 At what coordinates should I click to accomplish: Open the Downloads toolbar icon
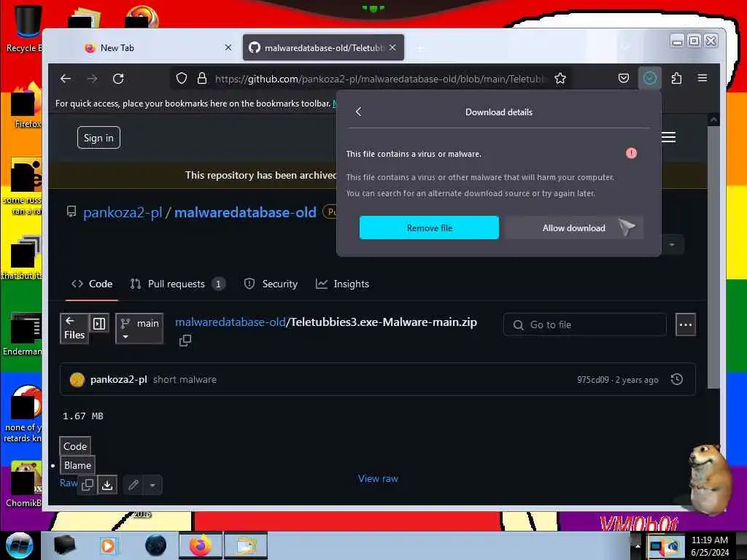[650, 78]
